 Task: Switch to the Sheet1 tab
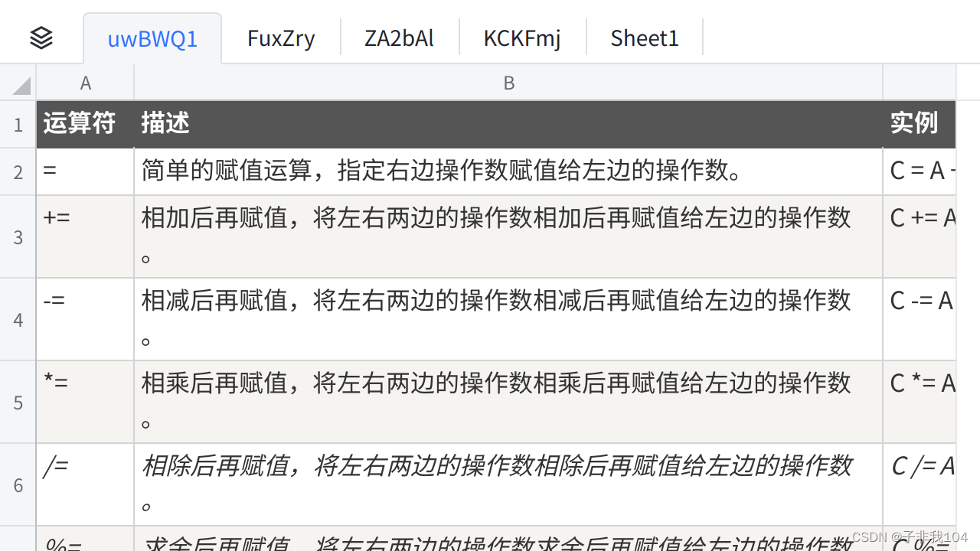[x=645, y=38]
